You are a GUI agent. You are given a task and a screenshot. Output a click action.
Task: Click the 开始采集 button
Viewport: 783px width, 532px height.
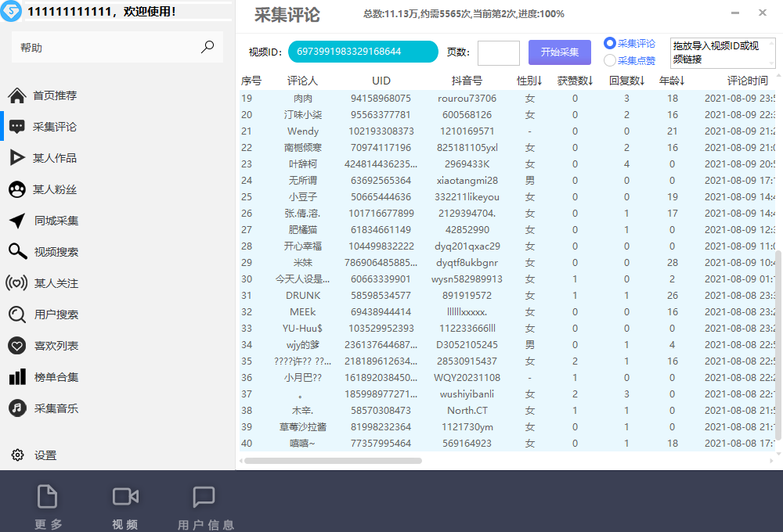coord(558,52)
